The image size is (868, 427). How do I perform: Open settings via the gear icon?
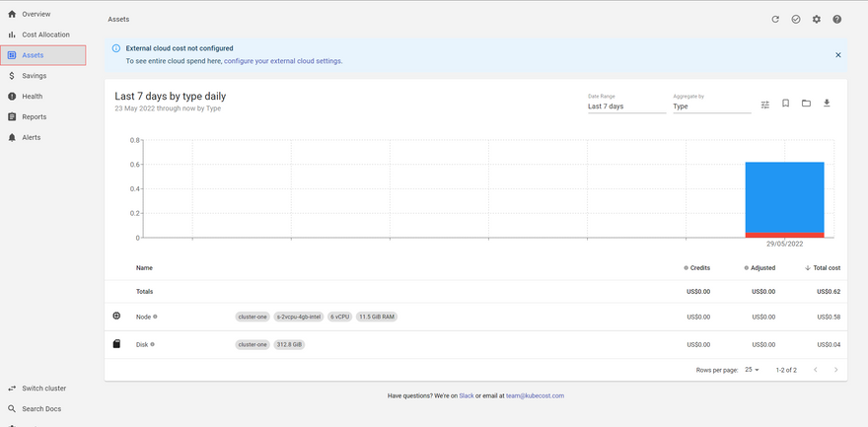click(816, 19)
